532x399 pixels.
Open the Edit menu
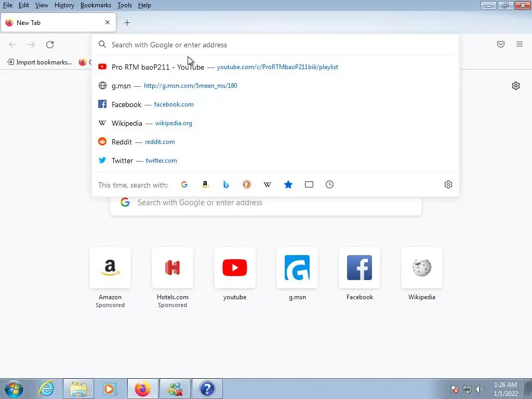pyautogui.click(x=24, y=5)
